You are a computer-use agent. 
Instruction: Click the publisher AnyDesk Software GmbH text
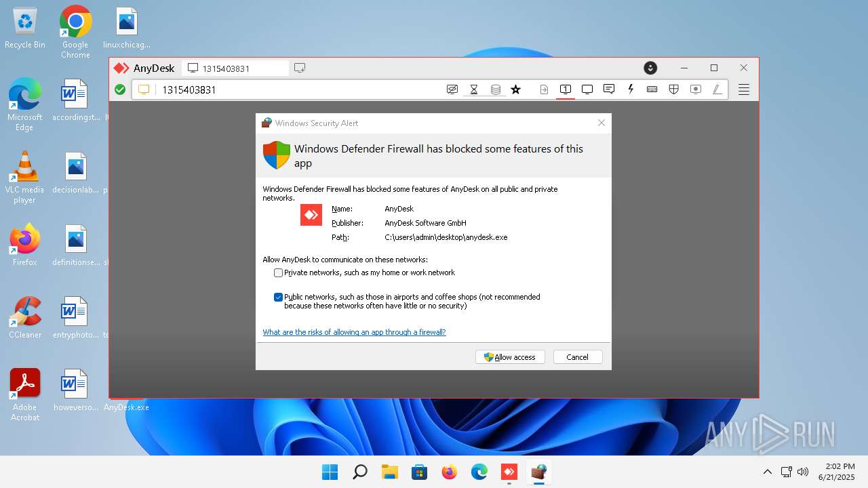[x=425, y=223]
